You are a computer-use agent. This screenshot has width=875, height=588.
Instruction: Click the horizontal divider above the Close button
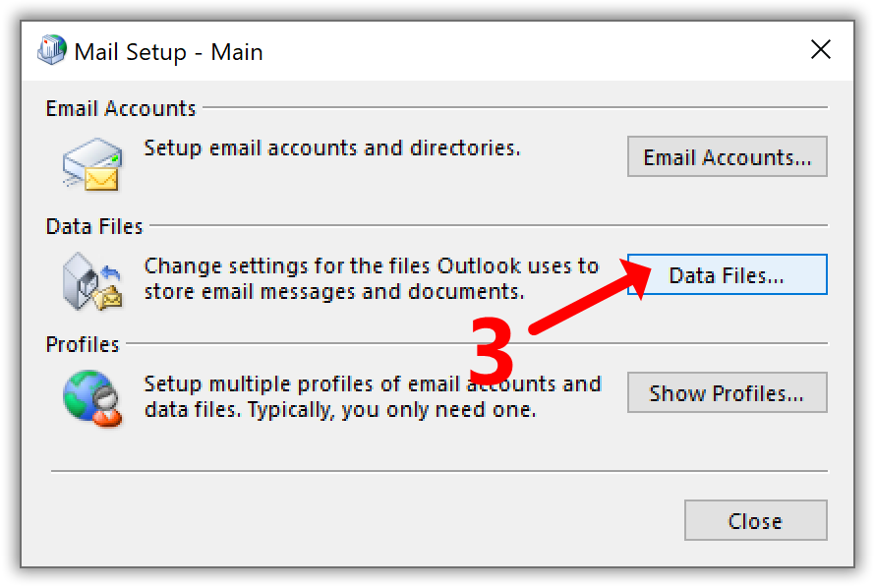pos(439,471)
